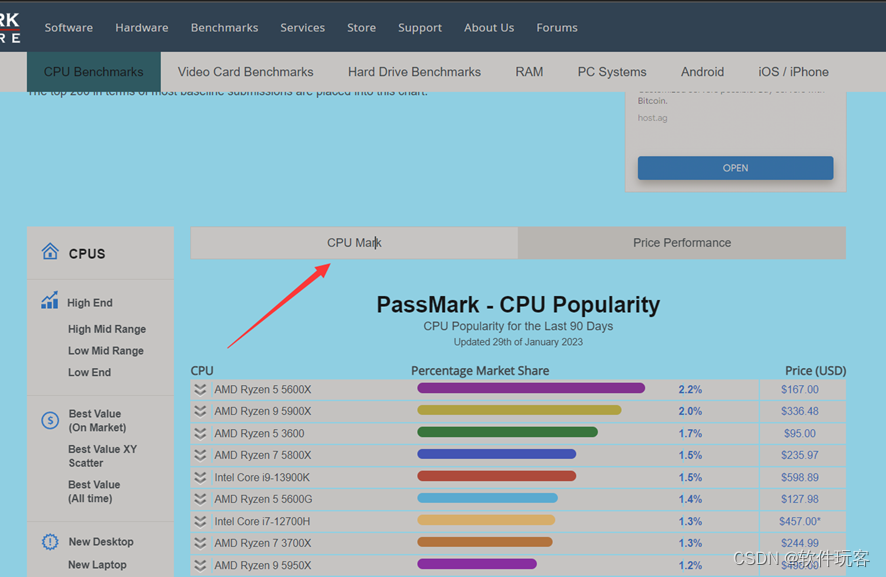
Task: Open the iOS / iPhone tab
Action: 793,72
